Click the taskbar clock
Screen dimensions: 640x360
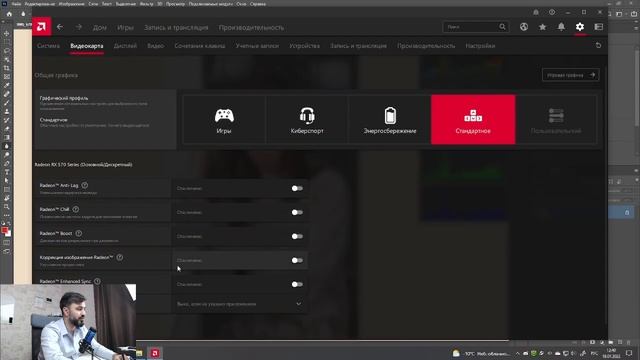[611, 353]
